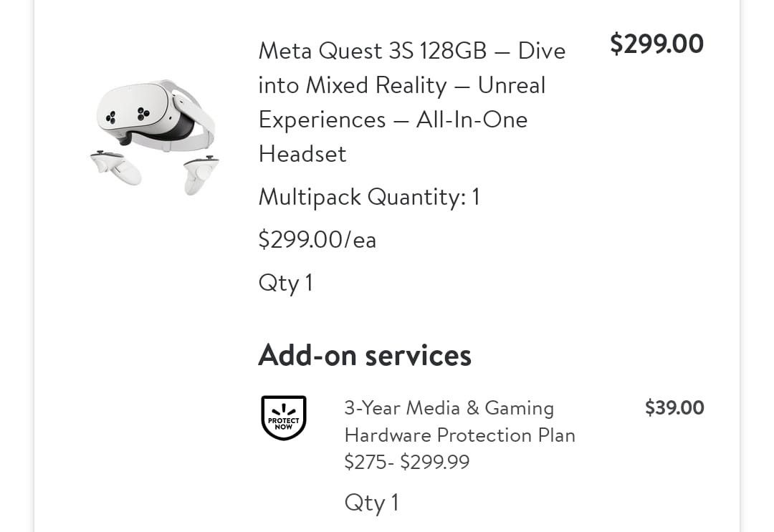774x532 pixels.
Task: Click the left controller in the product photo
Action: [116, 168]
